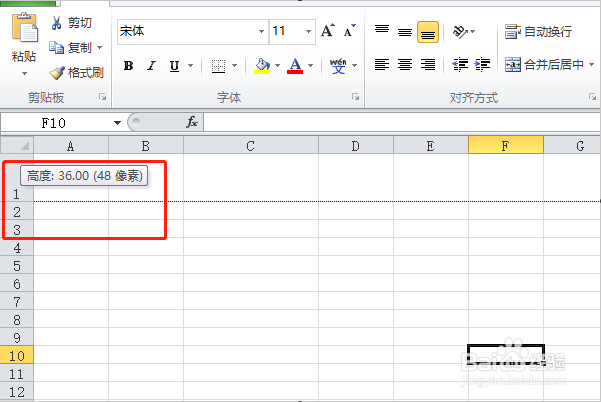Open the Borders dropdown arrow
Image resolution: width=601 pixels, height=402 pixels.
[235, 66]
